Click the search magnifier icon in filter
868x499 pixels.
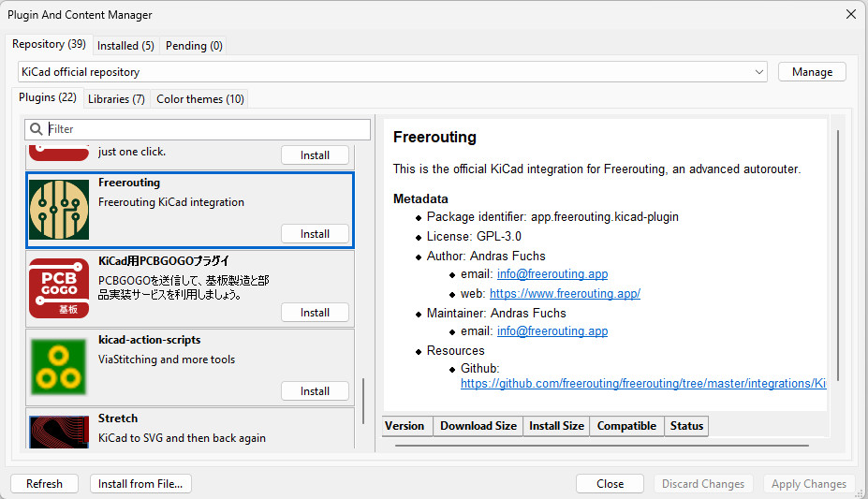(x=36, y=129)
